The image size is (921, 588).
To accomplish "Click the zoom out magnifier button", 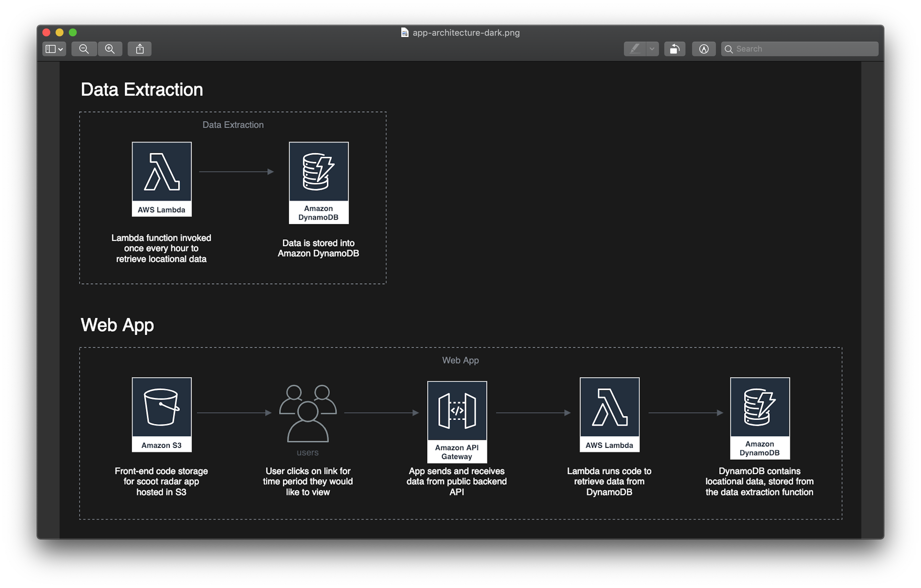I will (x=84, y=49).
